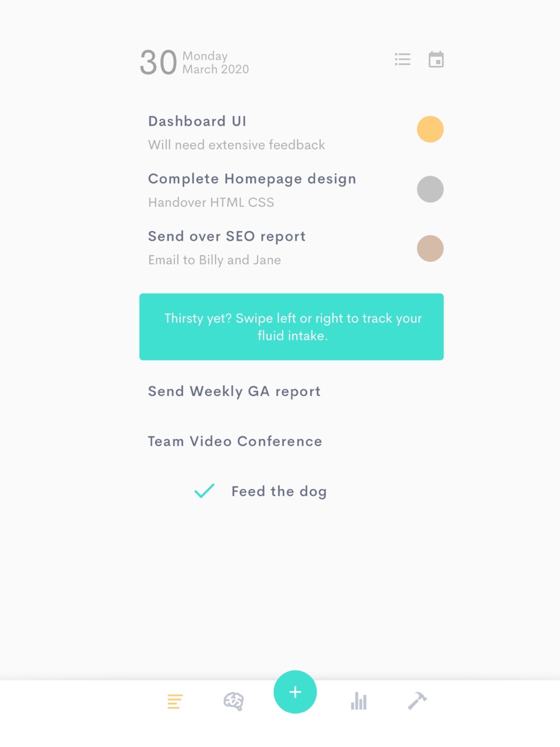The height and width of the screenshot is (747, 560).
Task: Open the brain icon tab
Action: click(x=234, y=701)
